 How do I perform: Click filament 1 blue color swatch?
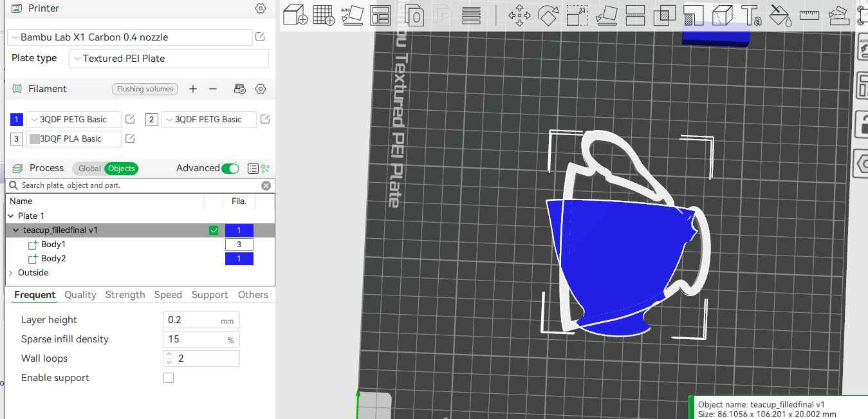coord(17,120)
